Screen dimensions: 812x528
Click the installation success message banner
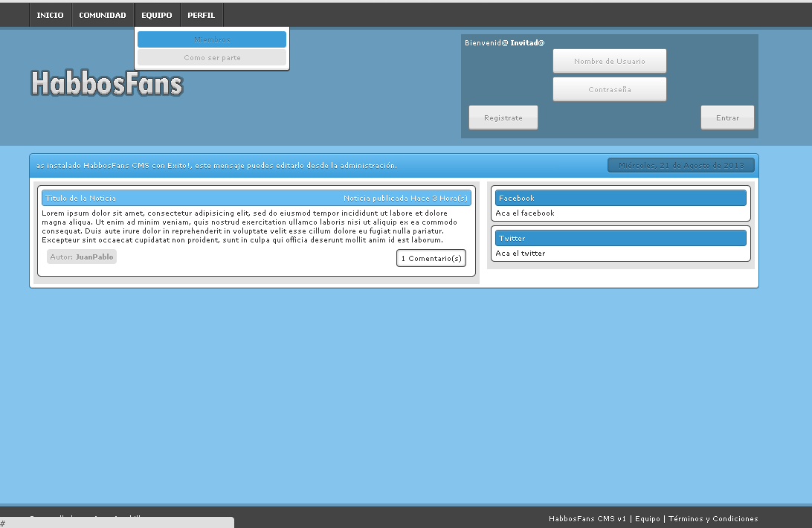tap(216, 165)
